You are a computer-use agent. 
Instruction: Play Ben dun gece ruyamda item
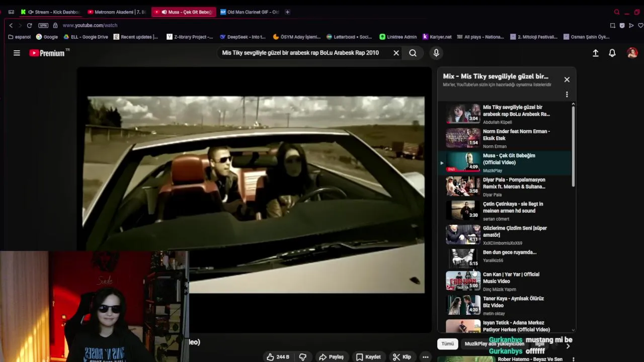coord(505,258)
